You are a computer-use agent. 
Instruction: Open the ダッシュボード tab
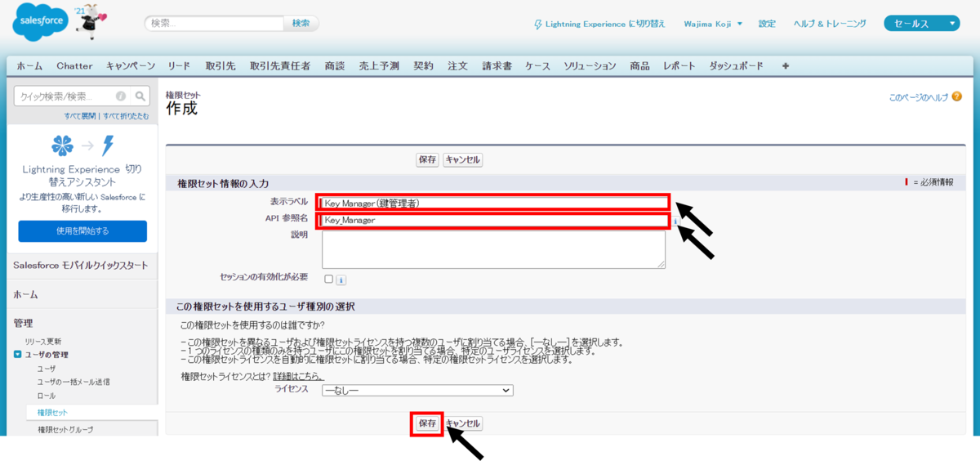pyautogui.click(x=736, y=66)
